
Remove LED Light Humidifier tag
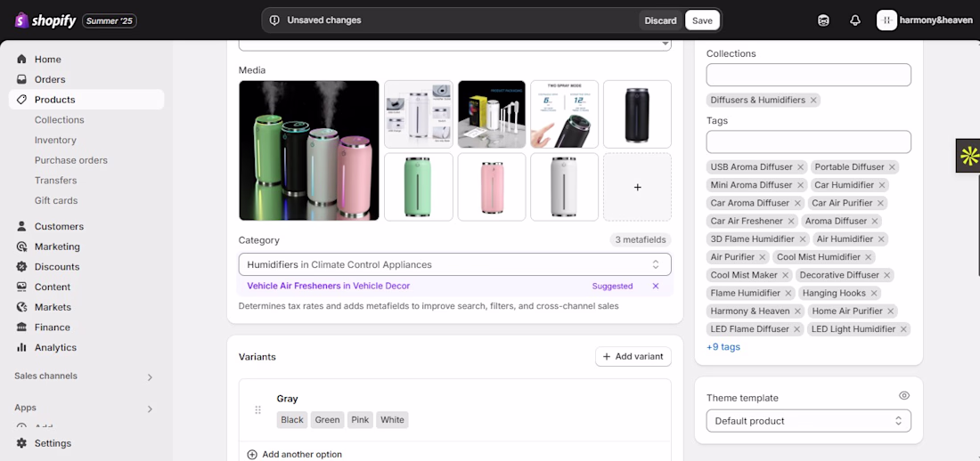tap(903, 329)
